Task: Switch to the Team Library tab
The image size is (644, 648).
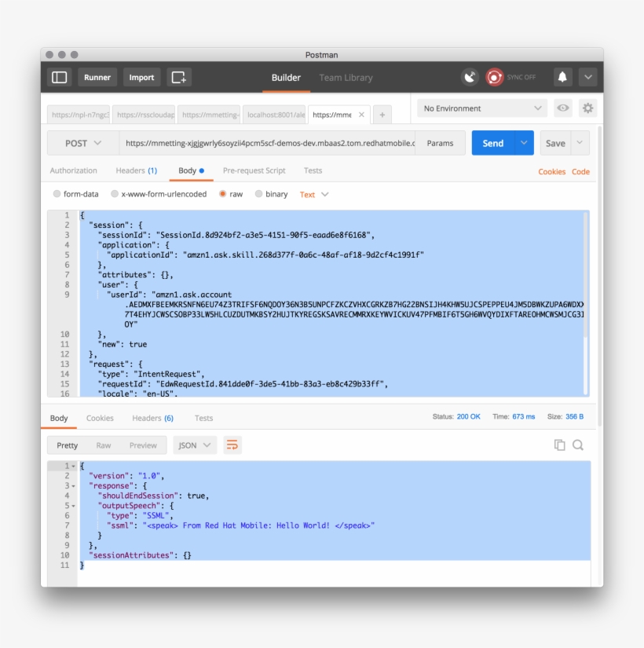Action: [346, 78]
